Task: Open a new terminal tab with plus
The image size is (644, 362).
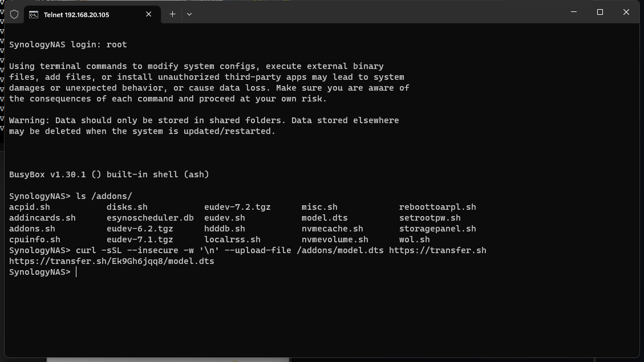Action: [172, 14]
